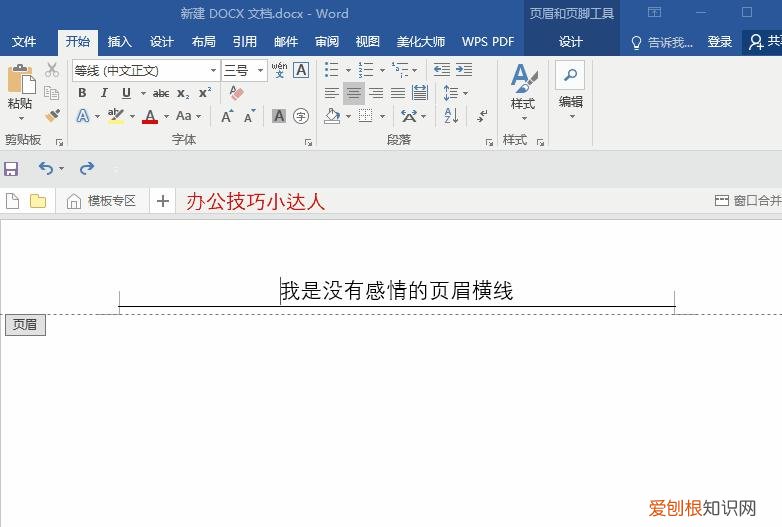The height and width of the screenshot is (527, 782).
Task: Open font color dropdown arrow
Action: [x=166, y=116]
